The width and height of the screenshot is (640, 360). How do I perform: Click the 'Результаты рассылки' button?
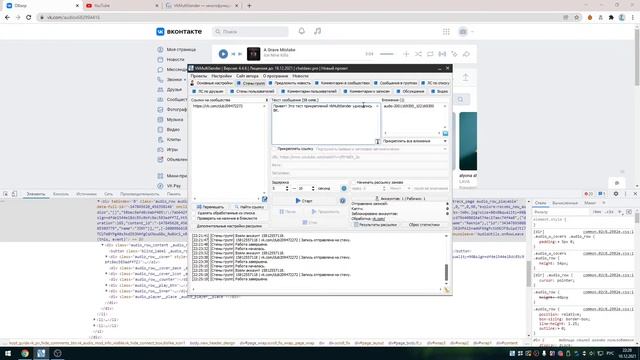click(375, 225)
